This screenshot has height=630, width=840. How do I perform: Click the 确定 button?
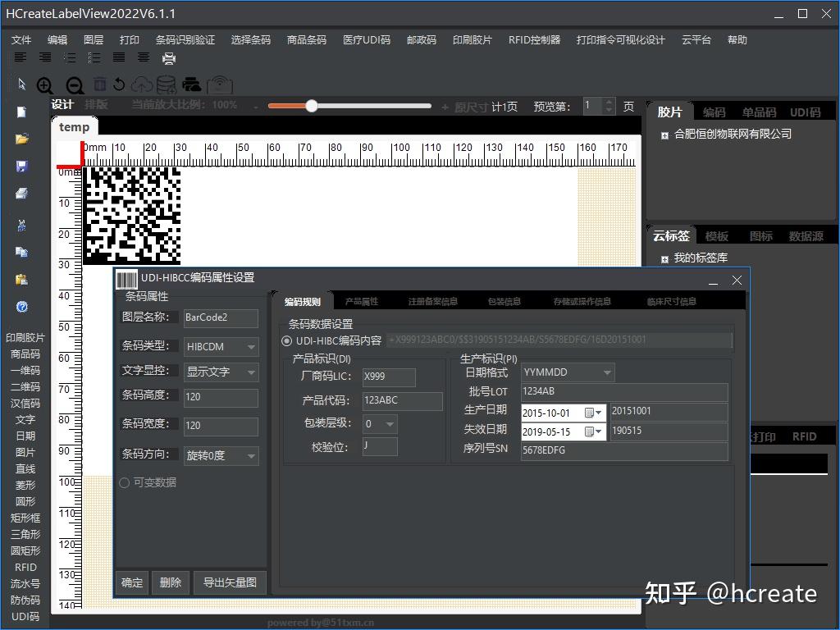tap(132, 583)
